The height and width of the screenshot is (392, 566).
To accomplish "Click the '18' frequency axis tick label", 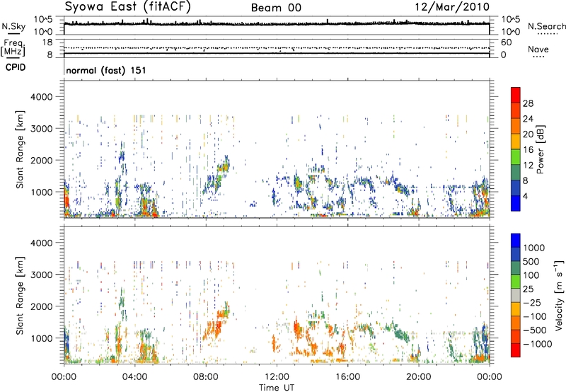I will (47, 42).
